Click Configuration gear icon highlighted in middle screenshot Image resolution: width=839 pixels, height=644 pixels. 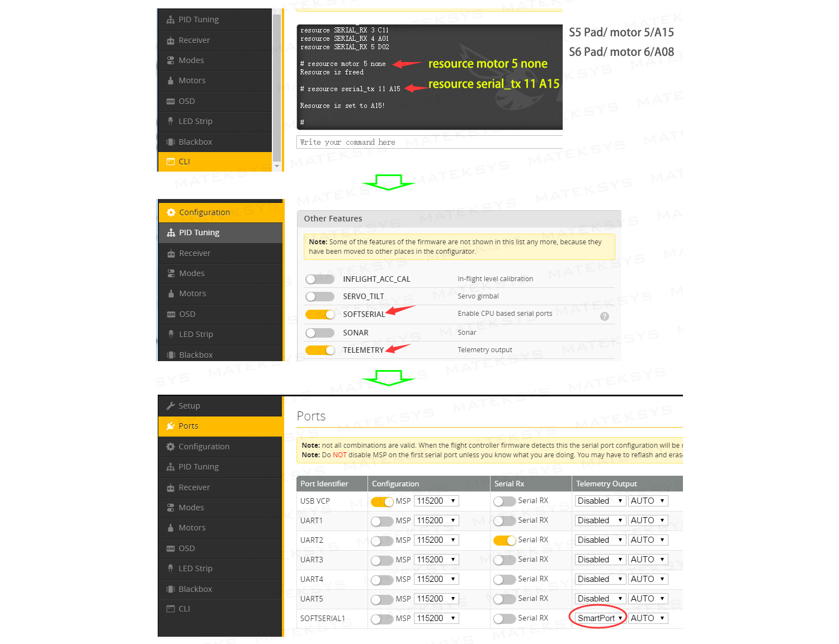coord(171,212)
